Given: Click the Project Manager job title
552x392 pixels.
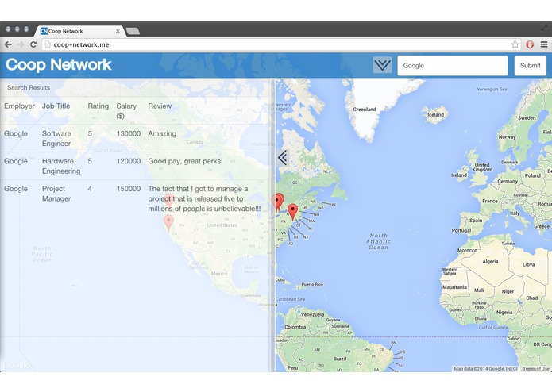Looking at the screenshot, I should pyautogui.click(x=56, y=194).
